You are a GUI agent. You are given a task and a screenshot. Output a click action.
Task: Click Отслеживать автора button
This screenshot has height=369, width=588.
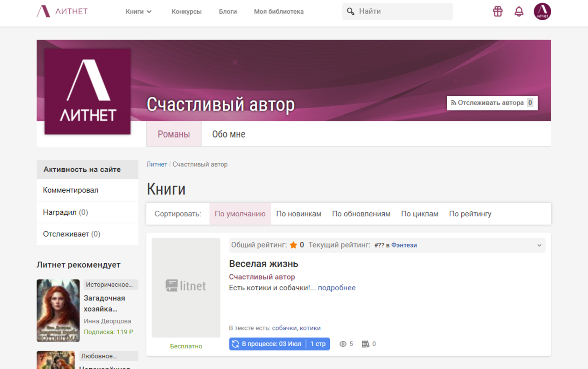(492, 103)
